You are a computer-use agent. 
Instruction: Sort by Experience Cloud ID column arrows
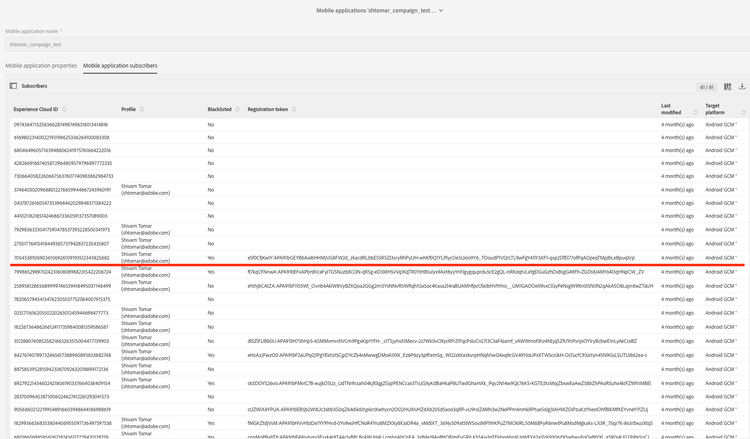64,110
